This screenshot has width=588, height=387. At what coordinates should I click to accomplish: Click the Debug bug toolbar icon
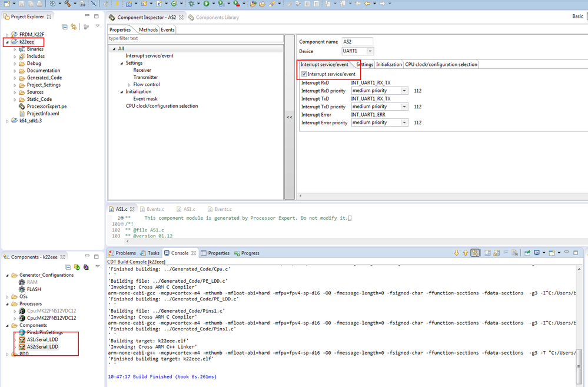coord(192,4)
